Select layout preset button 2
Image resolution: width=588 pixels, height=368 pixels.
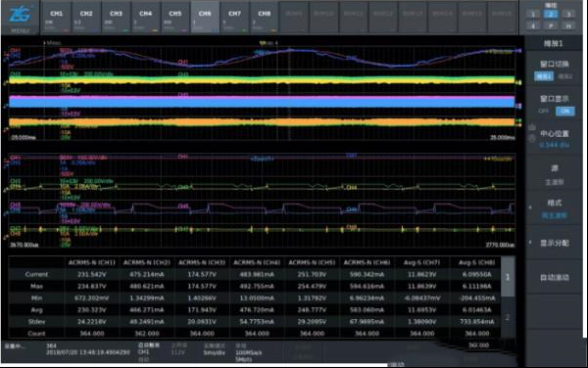[551, 15]
